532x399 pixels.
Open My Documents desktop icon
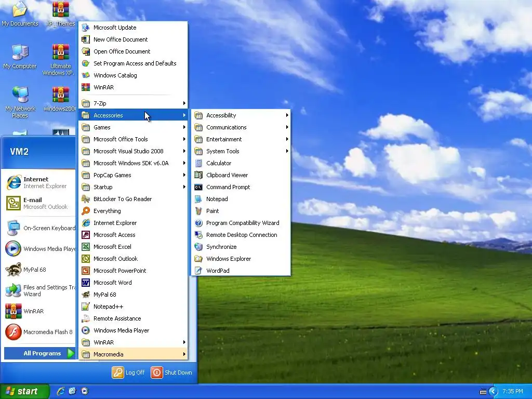[20, 14]
